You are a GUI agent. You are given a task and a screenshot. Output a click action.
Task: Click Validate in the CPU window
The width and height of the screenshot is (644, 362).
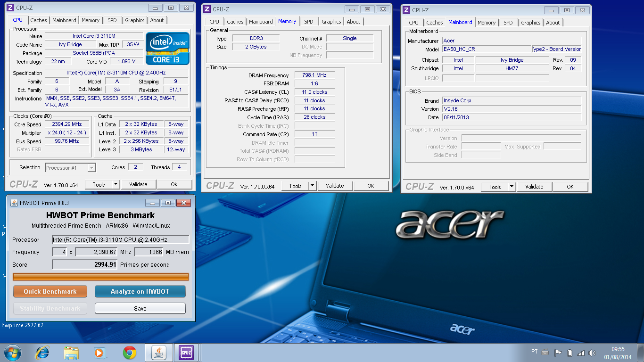point(138,184)
